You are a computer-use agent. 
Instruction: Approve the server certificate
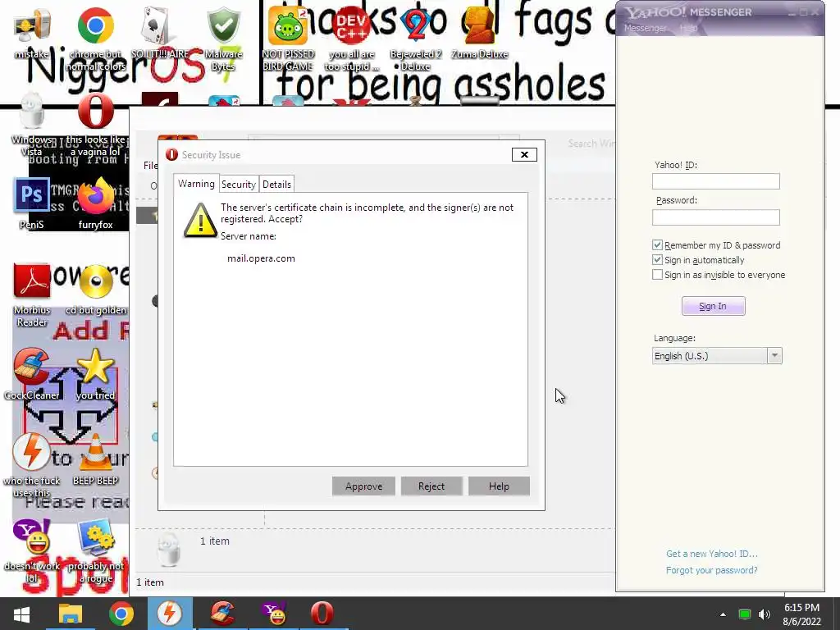pos(363,486)
